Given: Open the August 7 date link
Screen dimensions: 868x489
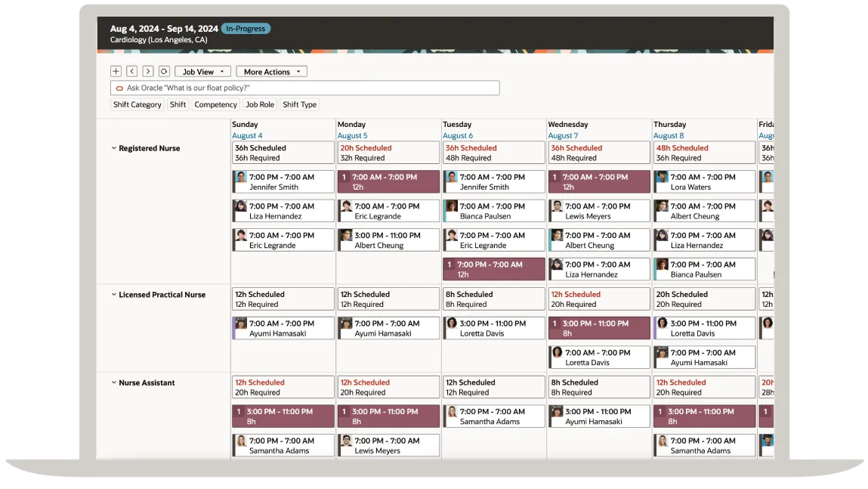Looking at the screenshot, I should (563, 136).
